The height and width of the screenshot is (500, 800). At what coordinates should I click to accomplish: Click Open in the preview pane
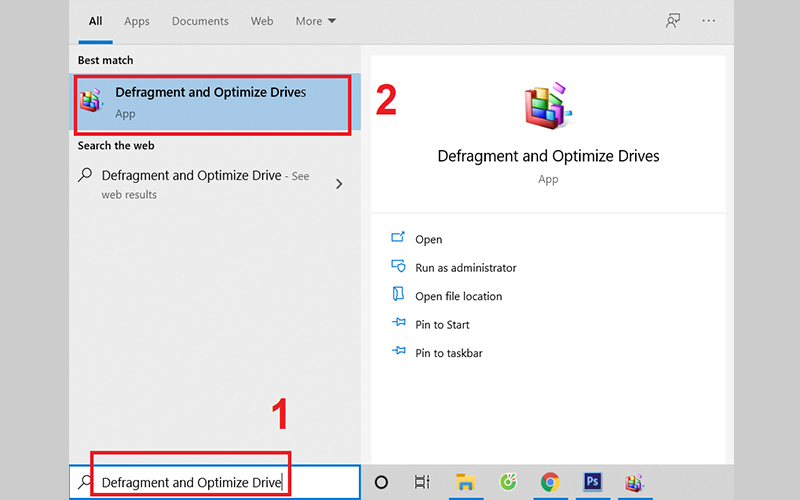click(429, 239)
